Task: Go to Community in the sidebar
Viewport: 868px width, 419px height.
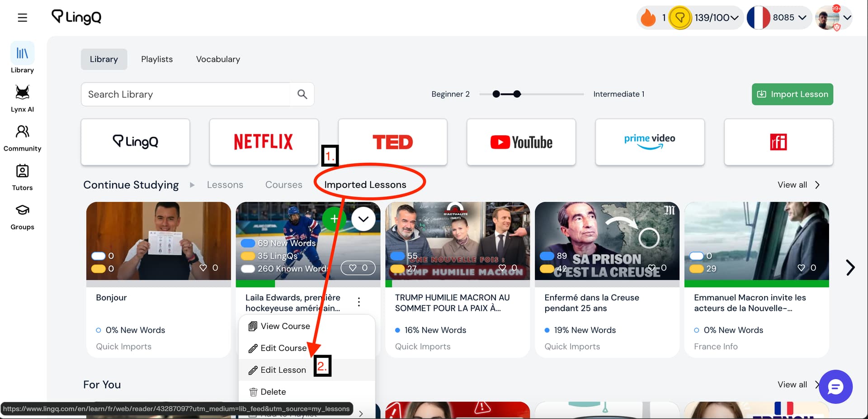Action: click(22, 138)
